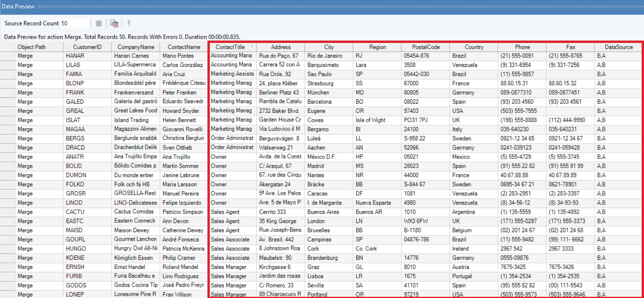644x298 pixels.
Task: Click the data verification clipboard icon
Action: coord(114,24)
